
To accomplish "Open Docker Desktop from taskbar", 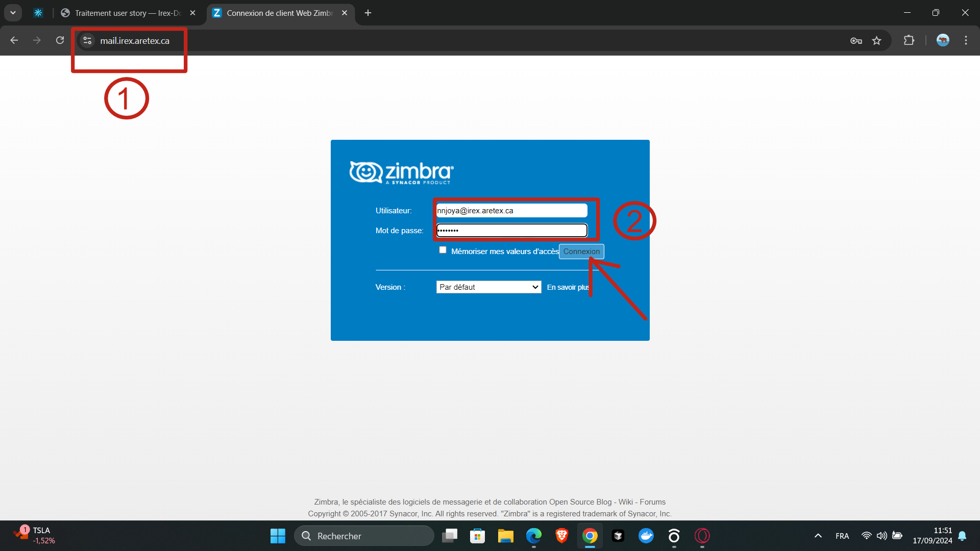I will point(646,536).
